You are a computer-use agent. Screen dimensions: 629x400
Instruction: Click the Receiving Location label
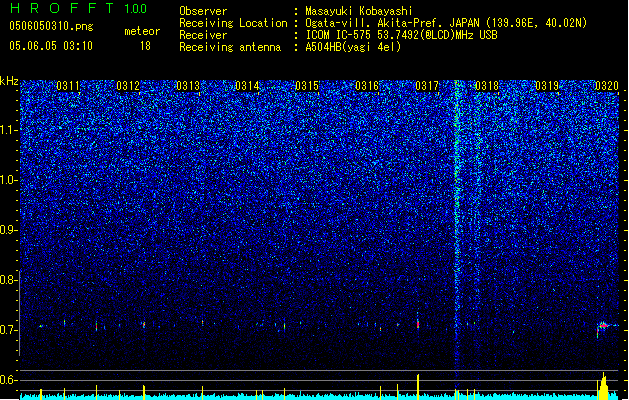(x=233, y=23)
